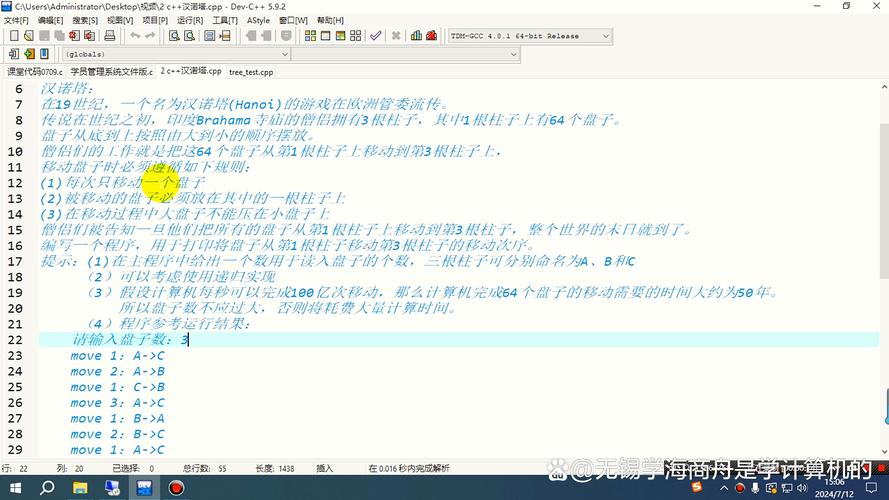Start debugging with the purple checkmark icon
This screenshot has width=889, height=500.
[x=375, y=36]
